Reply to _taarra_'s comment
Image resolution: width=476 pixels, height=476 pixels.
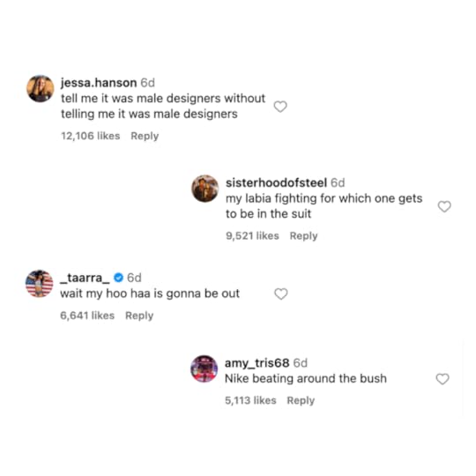(x=139, y=316)
